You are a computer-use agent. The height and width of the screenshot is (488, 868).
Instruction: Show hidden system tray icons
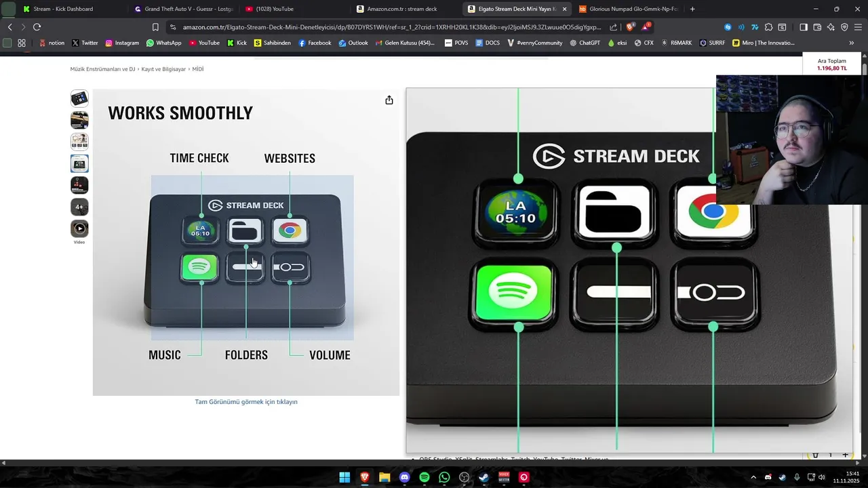pos(753,477)
